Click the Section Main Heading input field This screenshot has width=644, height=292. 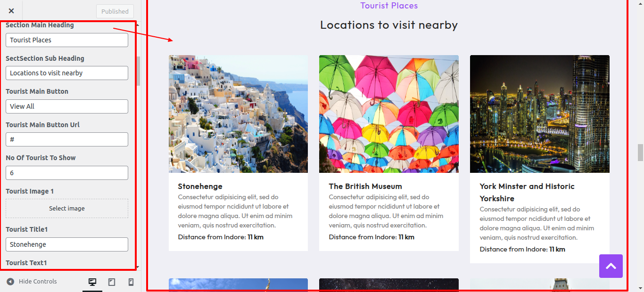click(x=67, y=40)
